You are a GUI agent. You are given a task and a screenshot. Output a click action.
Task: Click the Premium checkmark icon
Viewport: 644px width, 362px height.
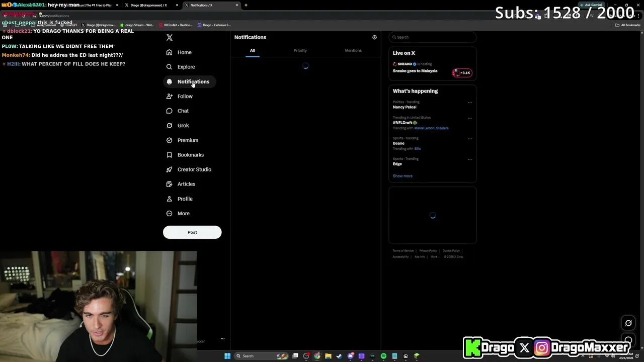169,140
